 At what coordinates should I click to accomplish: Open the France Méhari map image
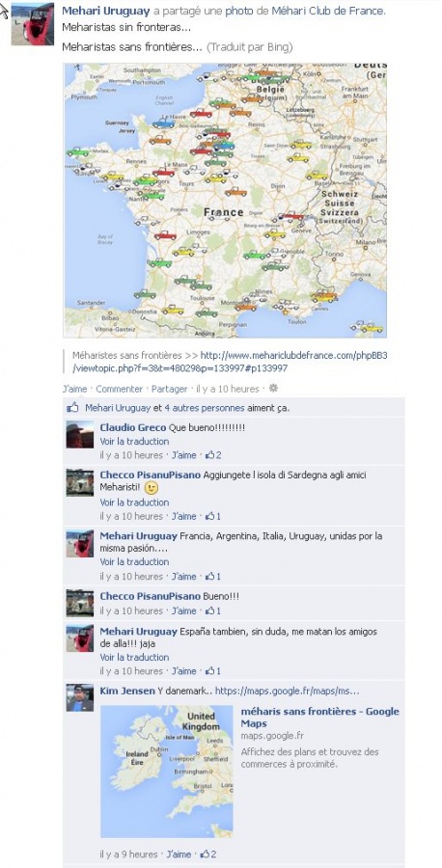pyautogui.click(x=225, y=201)
